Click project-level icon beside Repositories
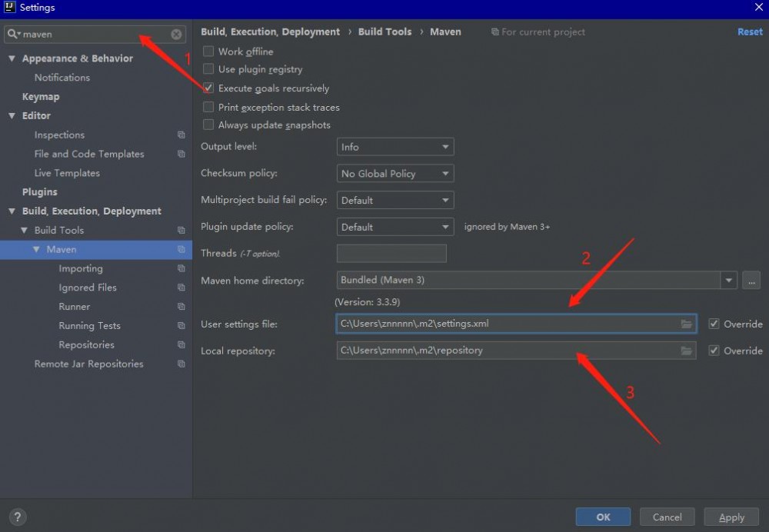The height and width of the screenshot is (532, 769). tap(181, 345)
